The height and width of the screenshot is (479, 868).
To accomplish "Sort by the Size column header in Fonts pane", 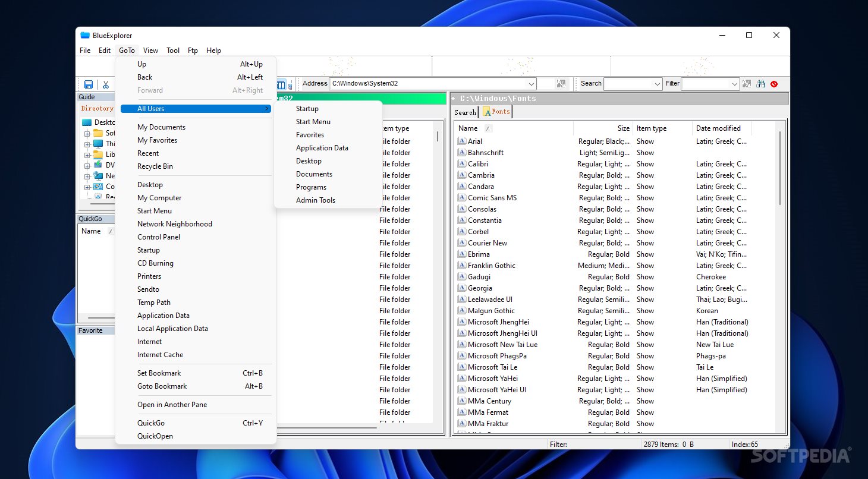I will point(603,128).
